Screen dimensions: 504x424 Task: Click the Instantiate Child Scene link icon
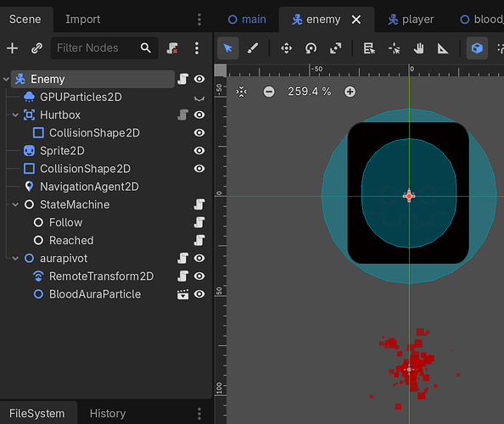pos(36,48)
